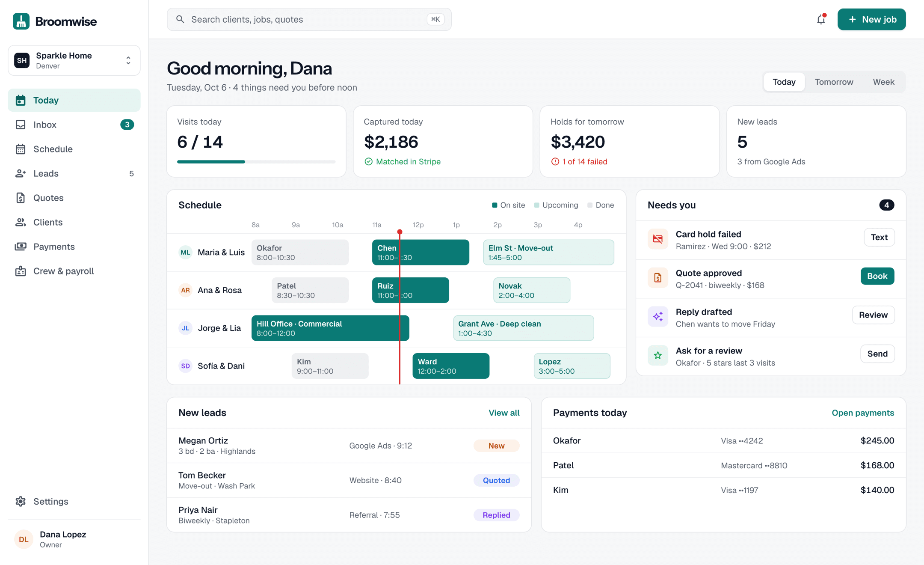Image resolution: width=924 pixels, height=565 pixels.
Task: Focus the search clients, jobs, quotes field
Action: [309, 19]
